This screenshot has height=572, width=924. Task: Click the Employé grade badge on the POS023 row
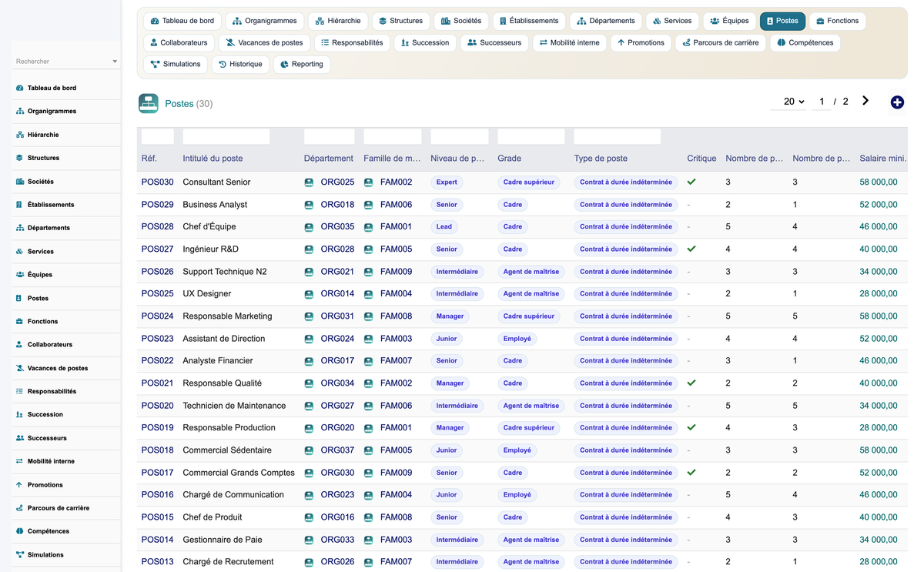[x=517, y=339]
